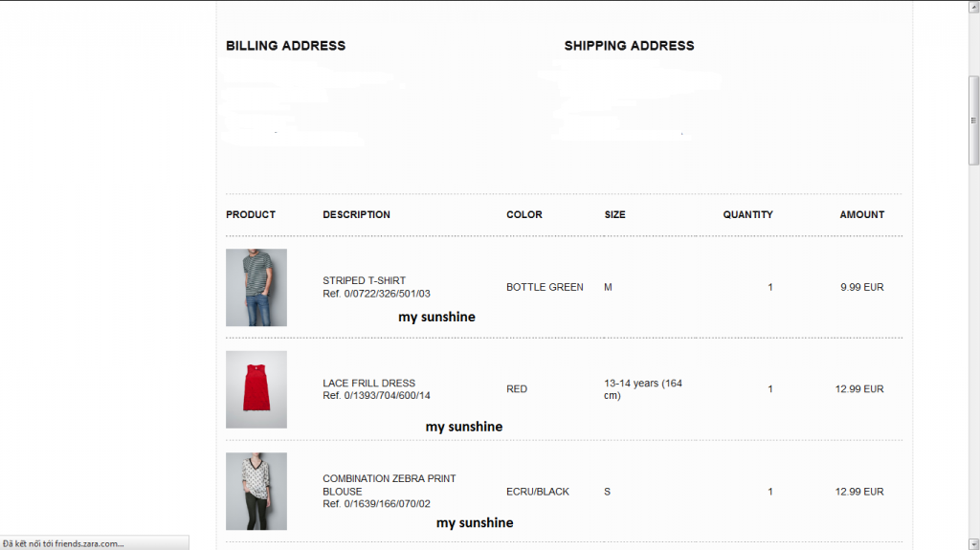Image resolution: width=980 pixels, height=550 pixels.
Task: Click the vertical scrollbar thumb
Action: point(974,120)
